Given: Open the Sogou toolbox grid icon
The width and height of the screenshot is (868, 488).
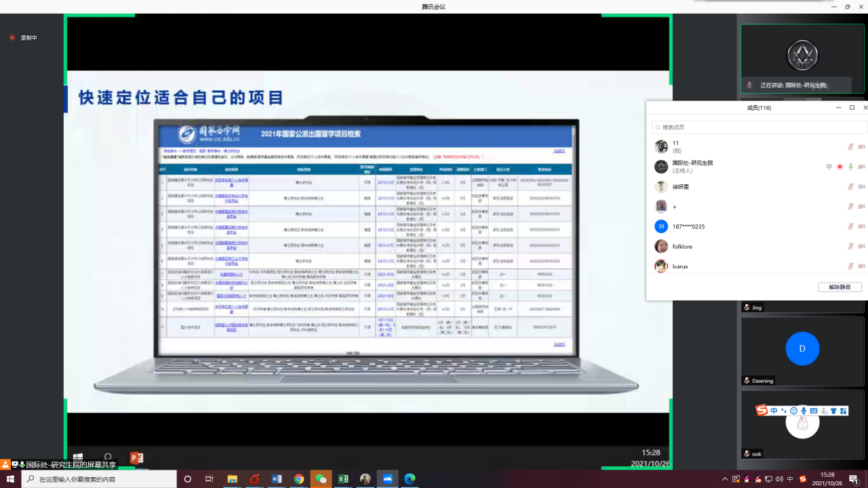Looking at the screenshot, I should click(844, 411).
